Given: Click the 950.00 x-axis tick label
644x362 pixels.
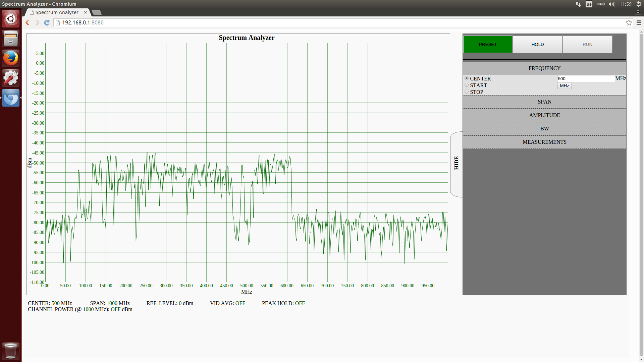Looking at the screenshot, I should [x=428, y=286].
